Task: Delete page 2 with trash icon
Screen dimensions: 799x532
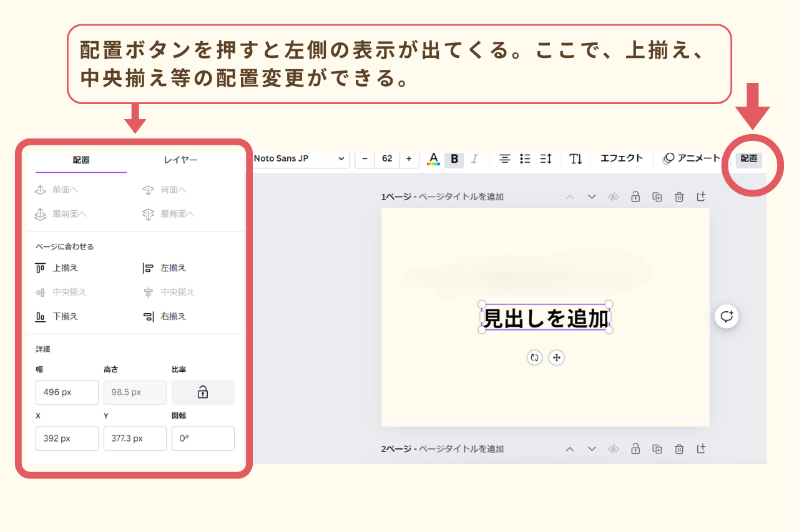Action: [x=679, y=449]
